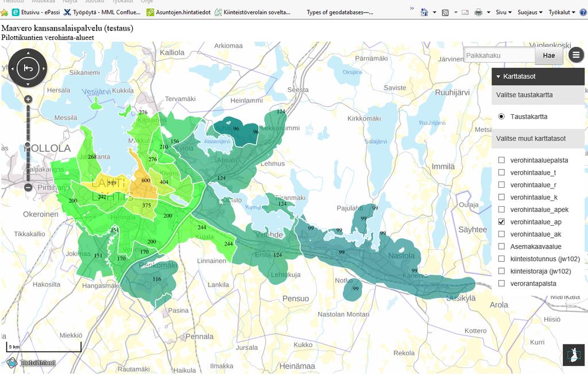Show more favorites with the double chevron
This screenshot has height=375, width=588.
click(412, 8)
